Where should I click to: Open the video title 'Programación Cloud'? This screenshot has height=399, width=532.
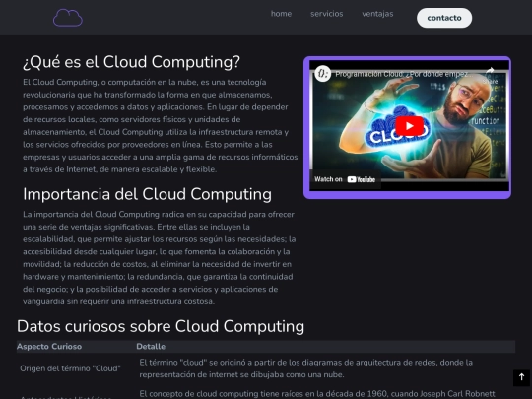(x=403, y=74)
